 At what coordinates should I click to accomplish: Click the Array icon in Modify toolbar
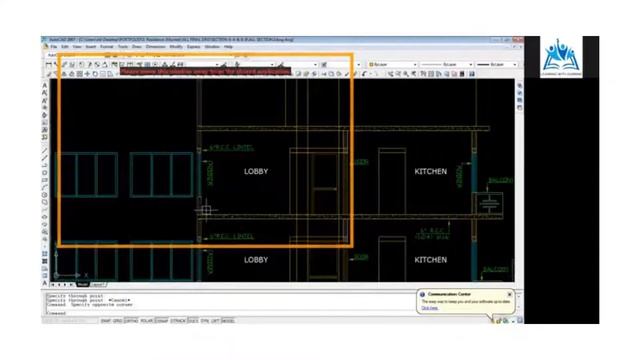pyautogui.click(x=80, y=74)
